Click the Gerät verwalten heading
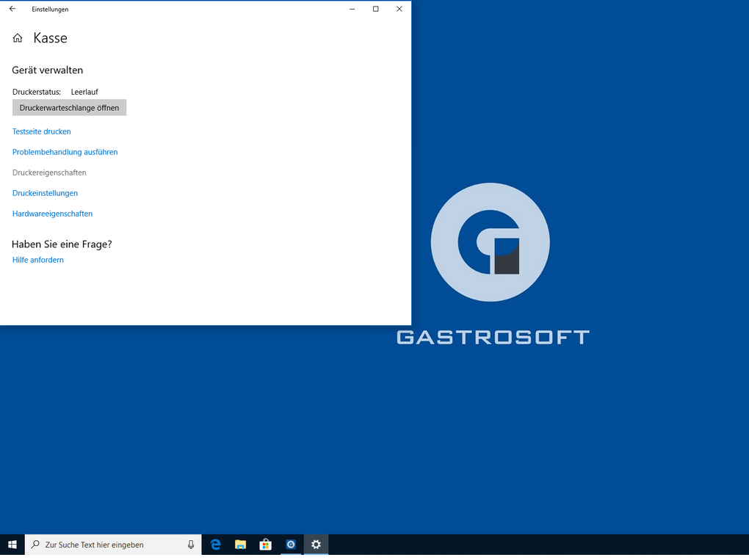Screen dimensions: 749x560 pyautogui.click(x=47, y=70)
